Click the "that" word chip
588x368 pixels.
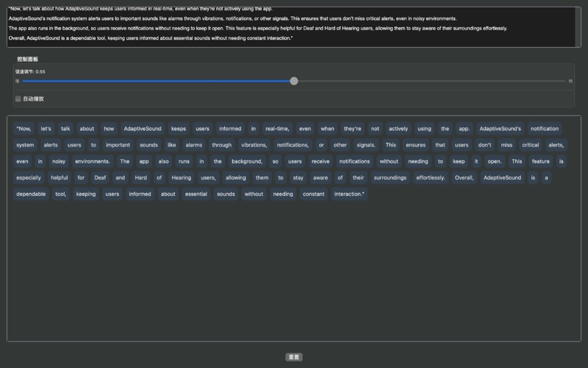(440, 145)
